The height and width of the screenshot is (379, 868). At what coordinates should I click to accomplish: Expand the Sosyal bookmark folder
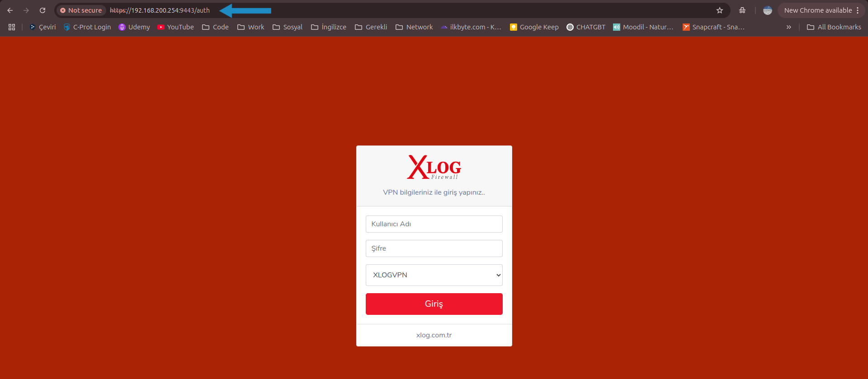[288, 27]
